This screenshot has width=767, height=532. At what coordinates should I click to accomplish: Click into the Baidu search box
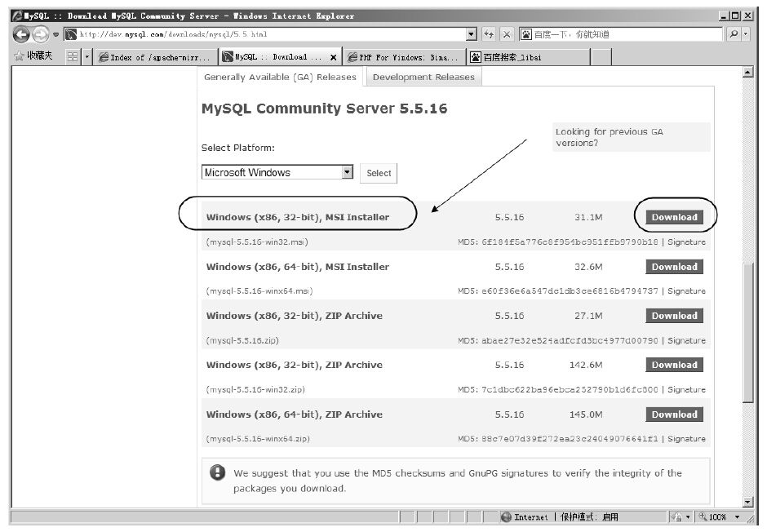627,34
